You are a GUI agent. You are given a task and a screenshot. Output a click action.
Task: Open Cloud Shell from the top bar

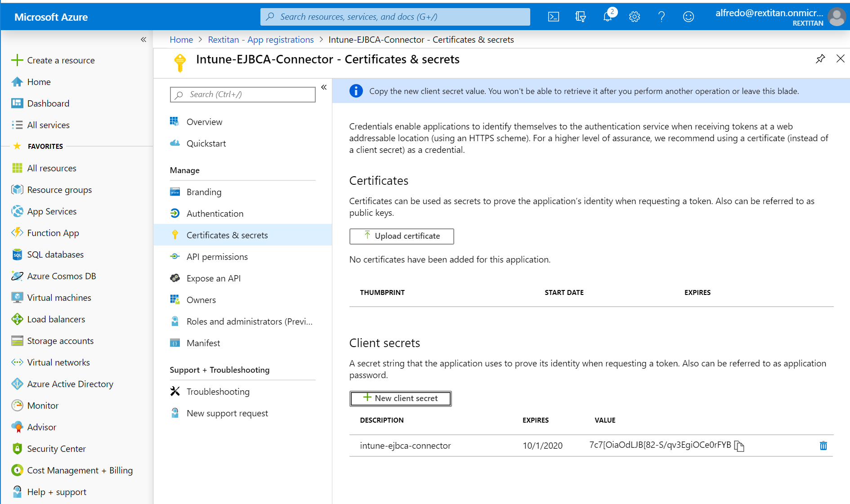click(553, 16)
